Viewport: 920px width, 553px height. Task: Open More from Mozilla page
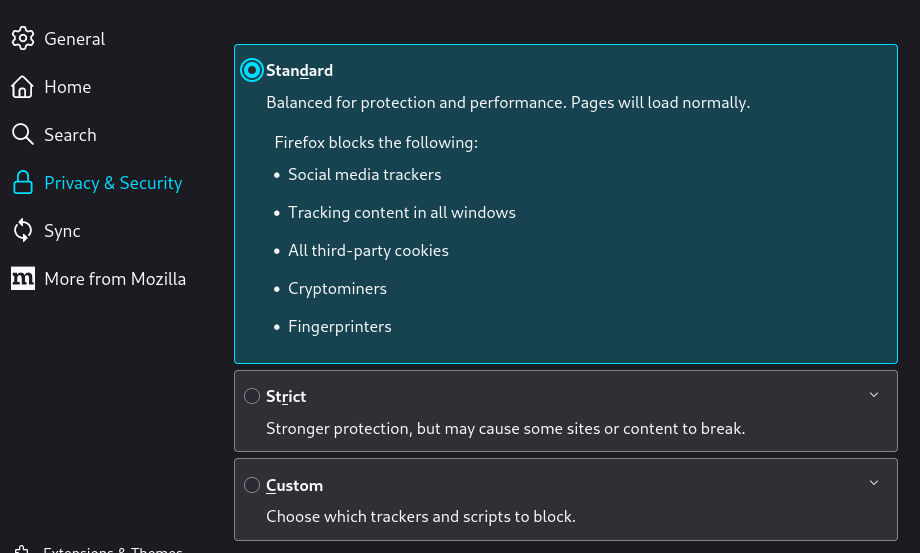[x=115, y=279]
